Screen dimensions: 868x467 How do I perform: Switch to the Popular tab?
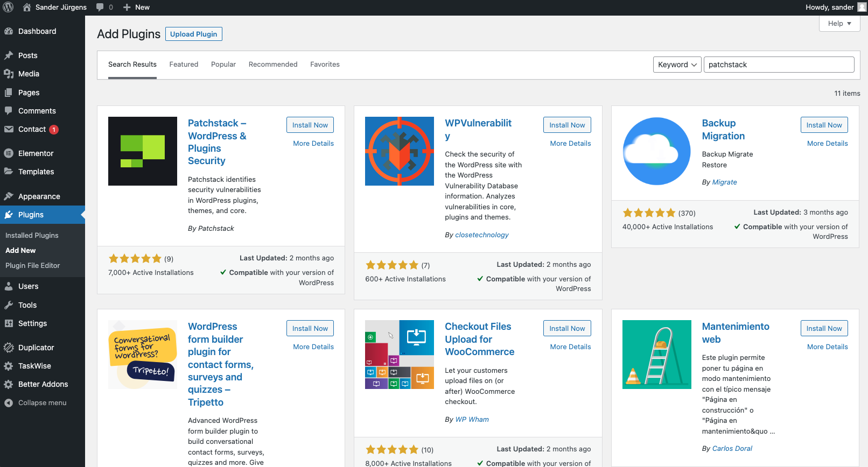(223, 65)
